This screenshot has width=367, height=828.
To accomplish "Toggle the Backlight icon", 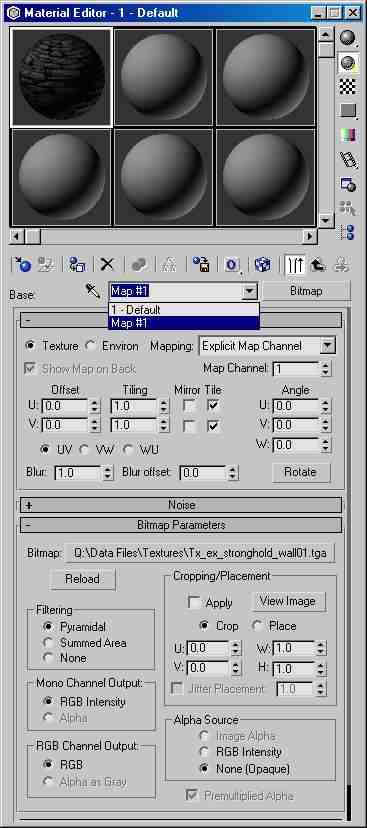I will pyautogui.click(x=347, y=62).
